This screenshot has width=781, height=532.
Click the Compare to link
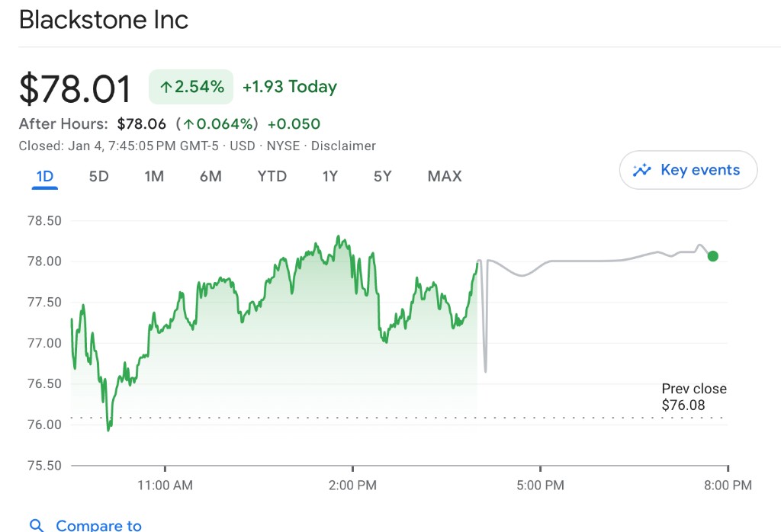[x=99, y=525]
